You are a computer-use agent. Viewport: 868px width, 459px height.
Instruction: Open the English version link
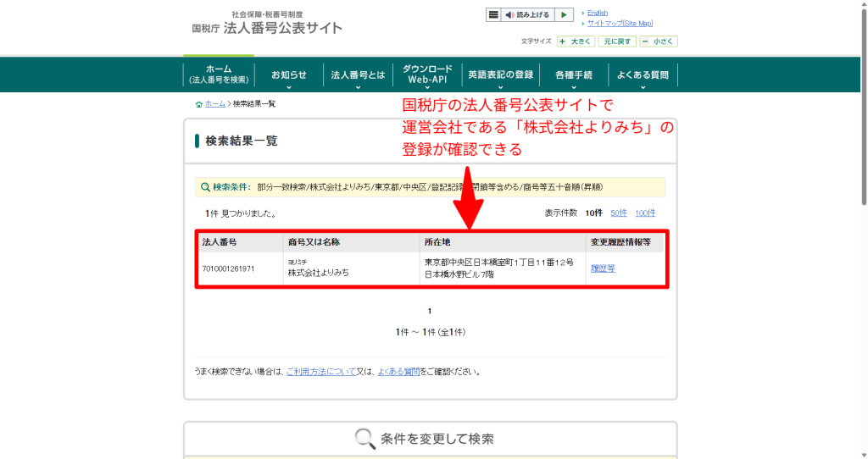(x=598, y=13)
